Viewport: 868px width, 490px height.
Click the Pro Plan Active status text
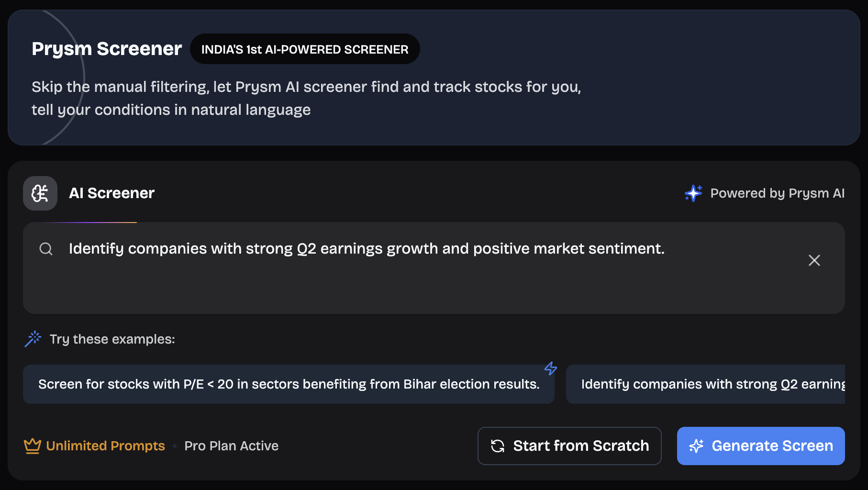pyautogui.click(x=231, y=446)
